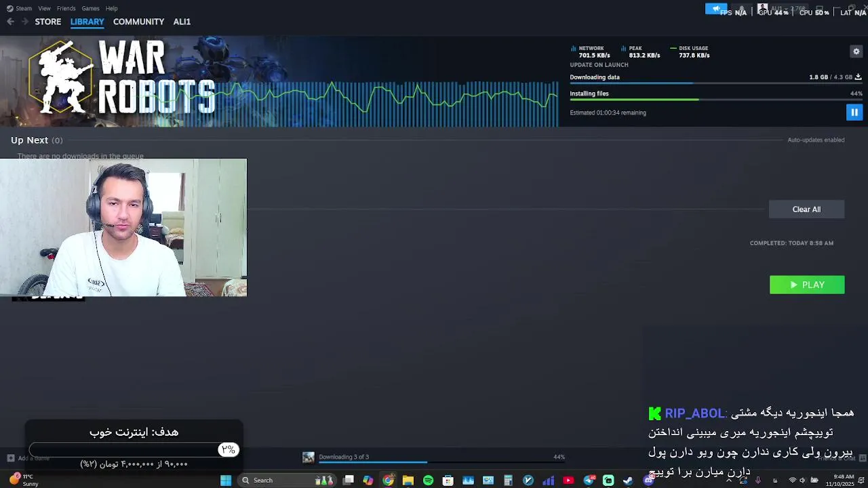This screenshot has width=868, height=488.
Task: Open Copilot from the taskbar
Action: pos(368,481)
